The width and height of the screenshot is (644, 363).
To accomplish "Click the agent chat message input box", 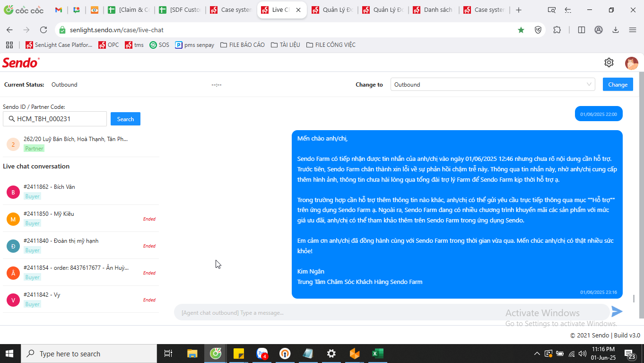I will [x=392, y=312].
